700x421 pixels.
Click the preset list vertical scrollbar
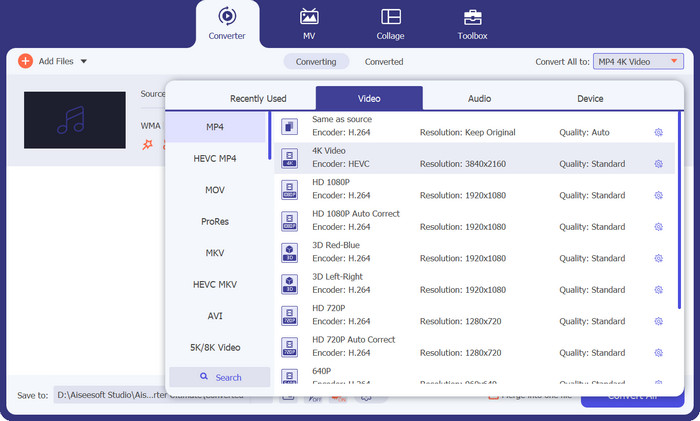point(679,210)
